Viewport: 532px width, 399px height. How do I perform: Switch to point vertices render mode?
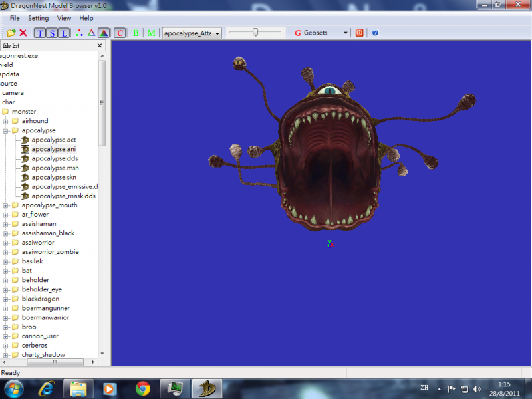79,33
